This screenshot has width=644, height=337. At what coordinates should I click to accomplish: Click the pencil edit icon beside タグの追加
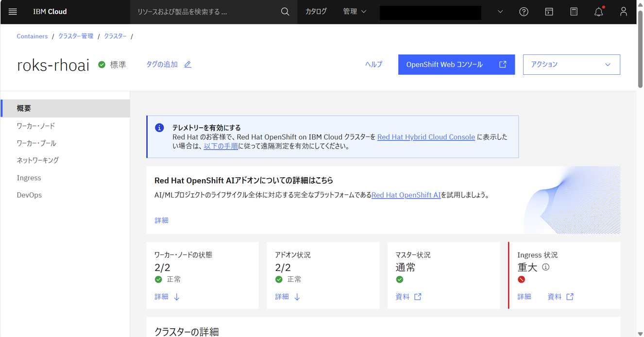(x=187, y=64)
